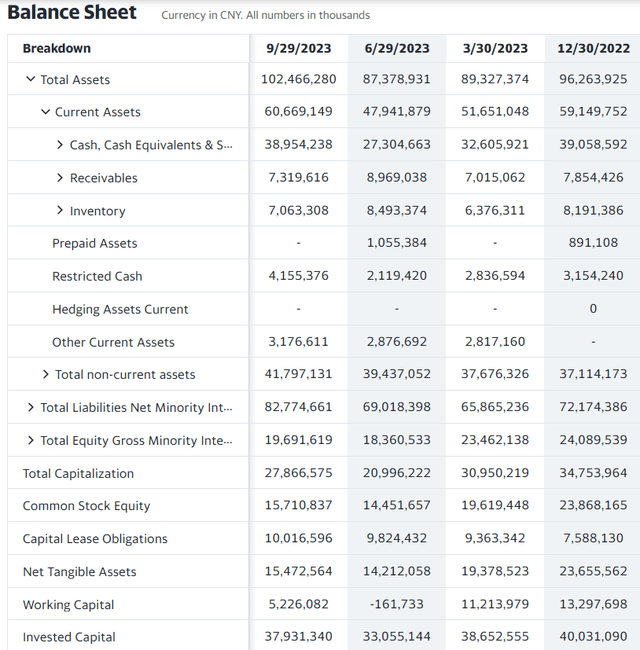Image resolution: width=640 pixels, height=650 pixels.
Task: Select the 6/29/2023 column header
Action: pos(397,49)
